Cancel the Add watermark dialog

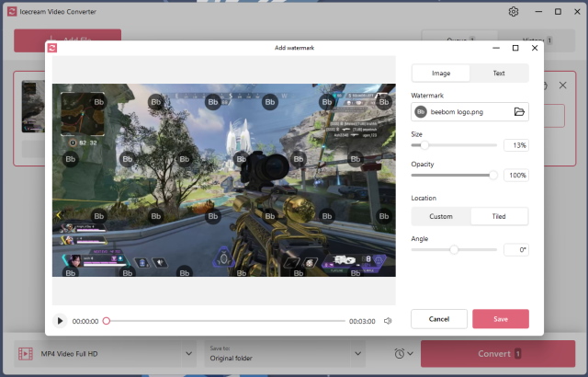coord(439,319)
